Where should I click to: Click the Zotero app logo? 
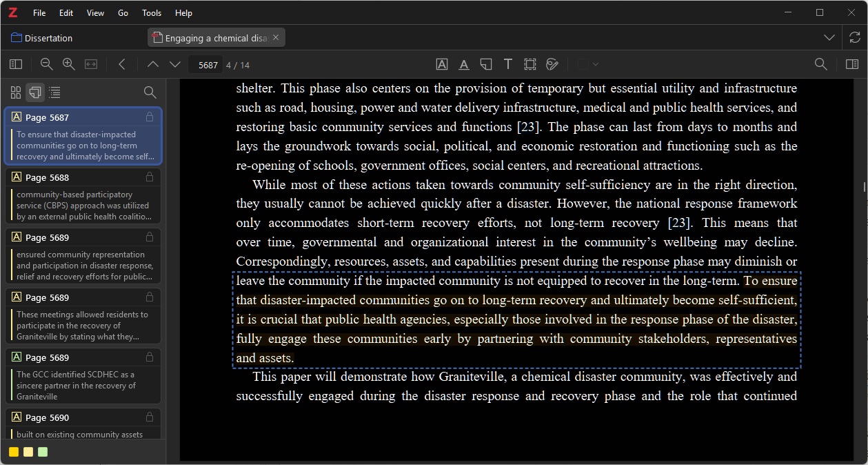click(x=12, y=12)
